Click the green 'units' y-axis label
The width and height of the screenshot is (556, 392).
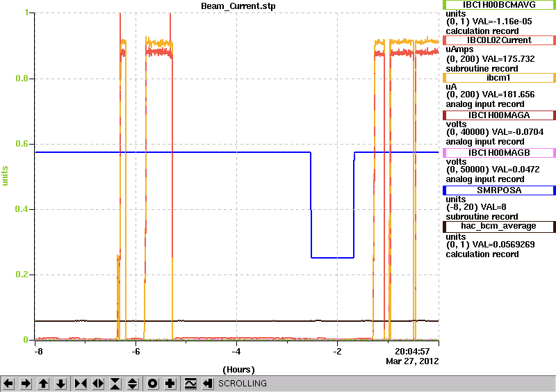pyautogui.click(x=5, y=176)
